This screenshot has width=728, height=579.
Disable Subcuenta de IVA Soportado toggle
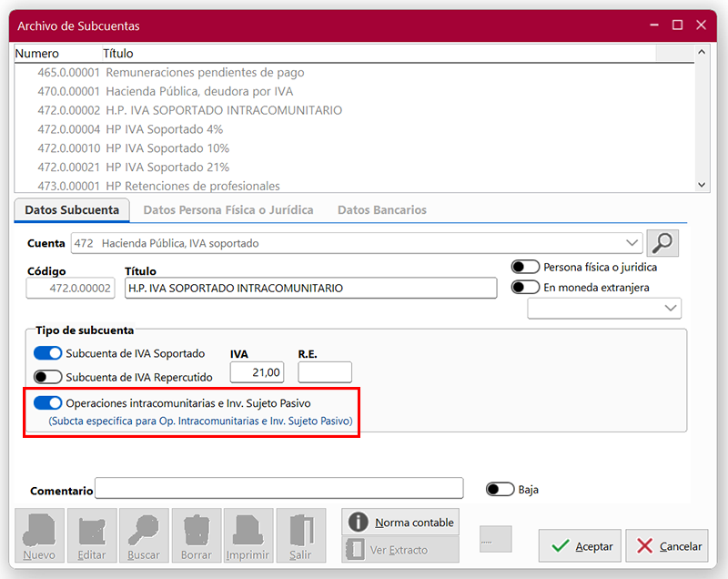[47, 353]
